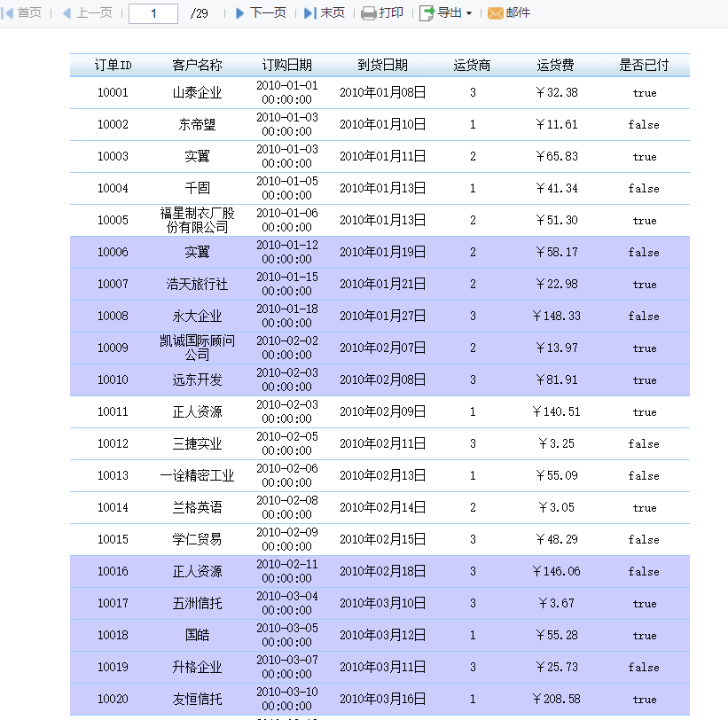The height and width of the screenshot is (720, 728).
Task: Click the 下一页 next page arrow icon
Action: (239, 13)
